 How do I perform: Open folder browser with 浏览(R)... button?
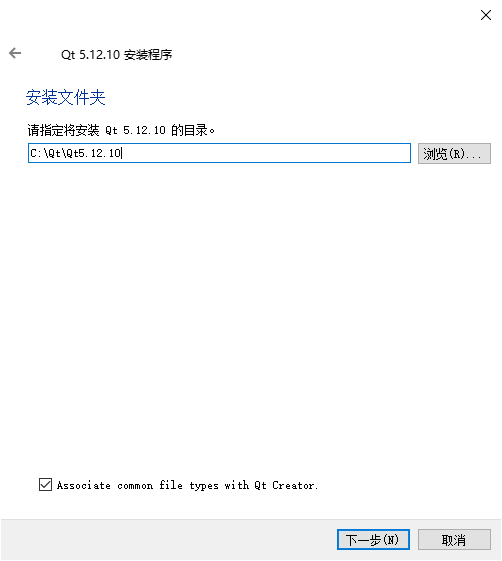coord(454,153)
